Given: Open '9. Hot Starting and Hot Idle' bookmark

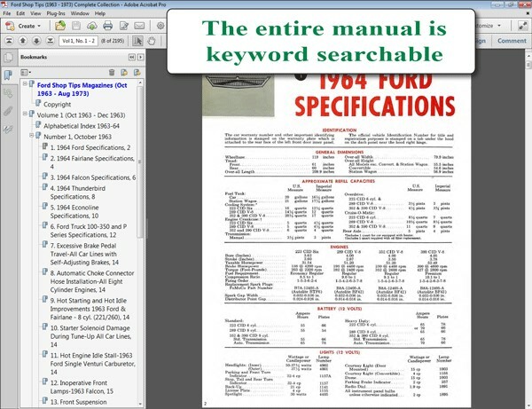Looking at the screenshot, I should click(x=90, y=309).
